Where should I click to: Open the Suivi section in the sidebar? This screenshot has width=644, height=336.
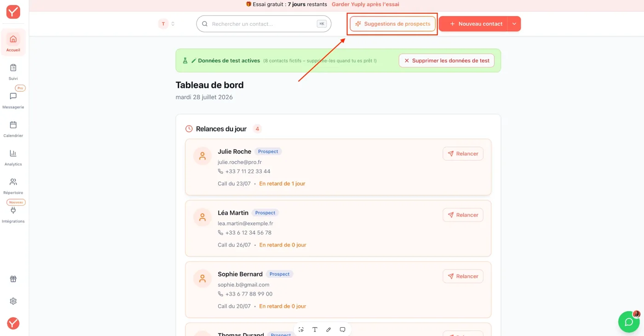[13, 72]
